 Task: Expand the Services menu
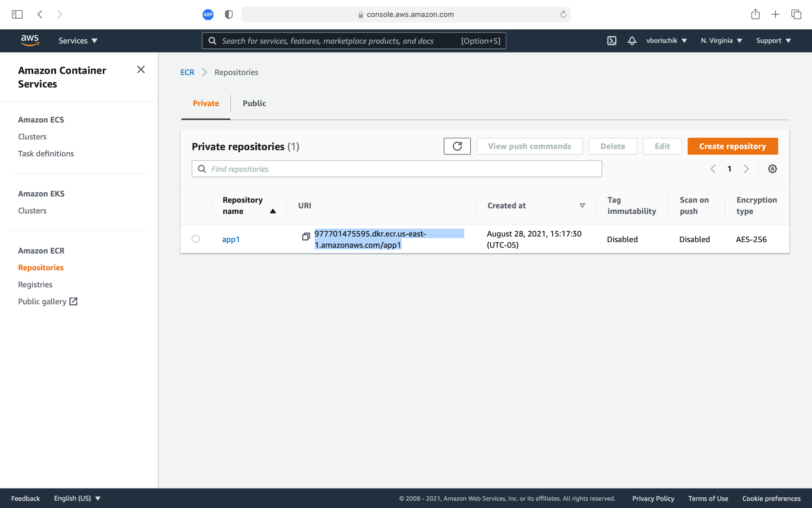tap(78, 40)
